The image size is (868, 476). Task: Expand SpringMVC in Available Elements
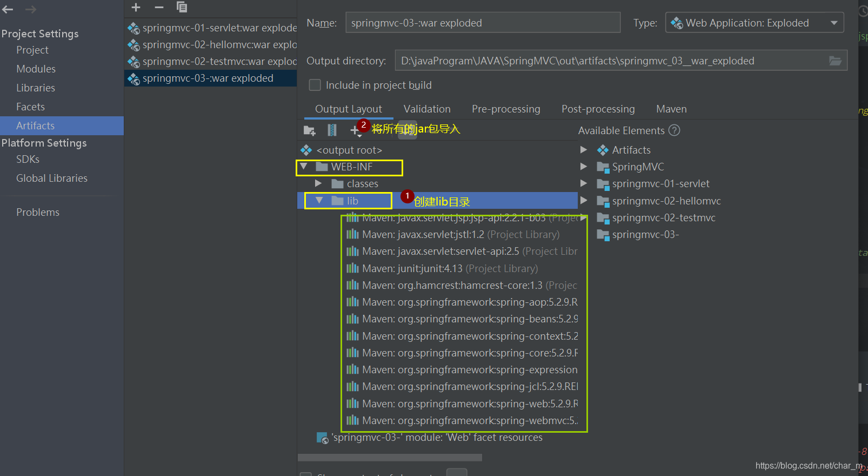(x=584, y=167)
